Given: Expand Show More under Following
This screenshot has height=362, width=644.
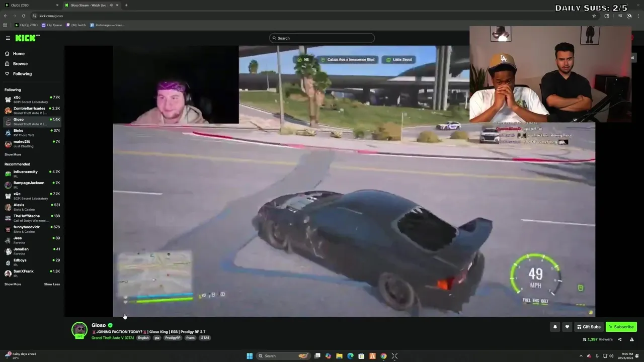Looking at the screenshot, I should tap(13, 155).
